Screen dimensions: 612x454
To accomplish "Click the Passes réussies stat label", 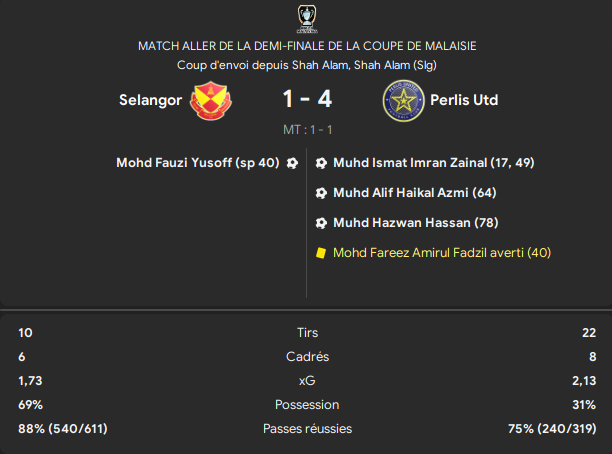I will pyautogui.click(x=307, y=429).
